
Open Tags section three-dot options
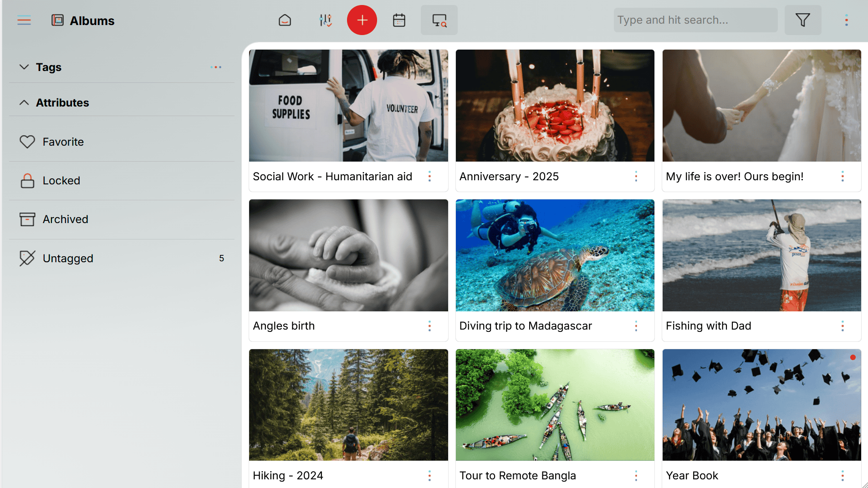[216, 67]
